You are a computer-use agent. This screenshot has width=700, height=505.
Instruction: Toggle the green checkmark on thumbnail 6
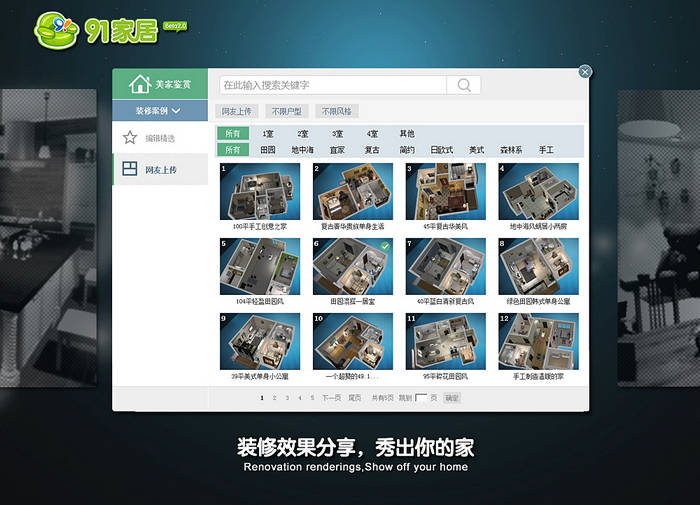click(385, 246)
